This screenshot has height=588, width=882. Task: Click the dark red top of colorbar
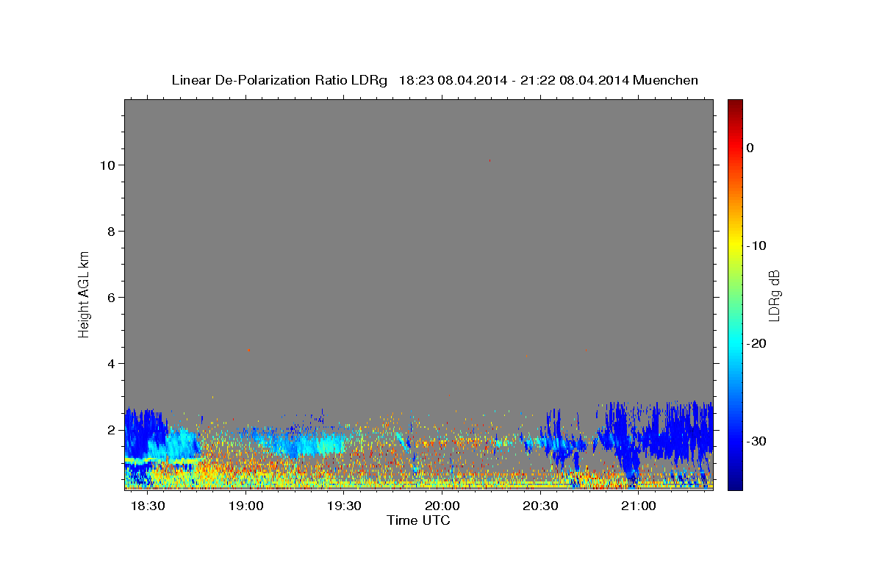point(735,104)
